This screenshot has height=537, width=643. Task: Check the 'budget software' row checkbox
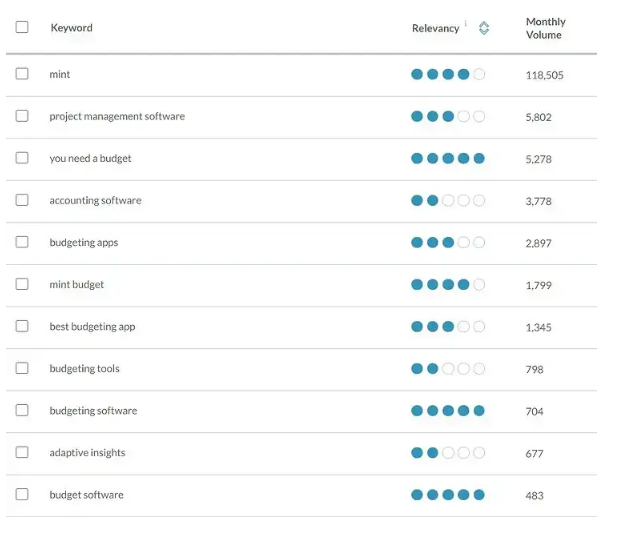pos(22,494)
